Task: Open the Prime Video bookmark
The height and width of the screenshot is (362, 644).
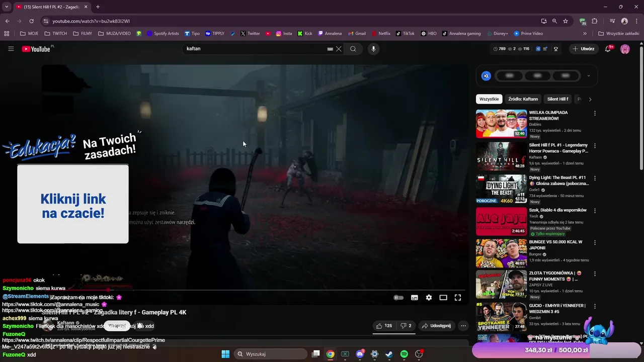Action: [x=528, y=34]
